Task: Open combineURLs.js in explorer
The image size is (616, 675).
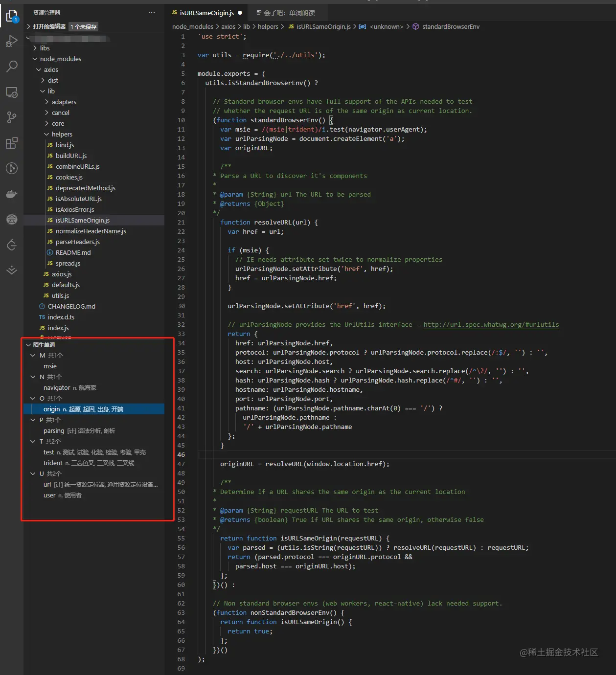Action: tap(77, 166)
